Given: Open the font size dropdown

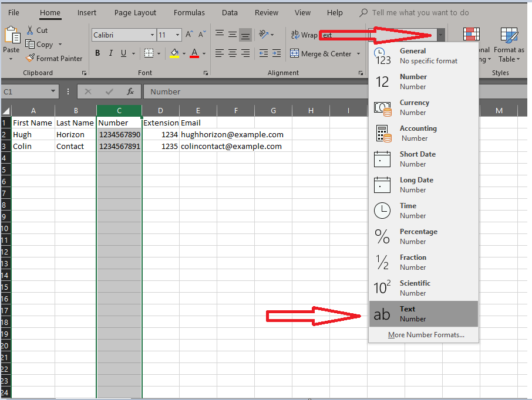Looking at the screenshot, I should click(177, 35).
